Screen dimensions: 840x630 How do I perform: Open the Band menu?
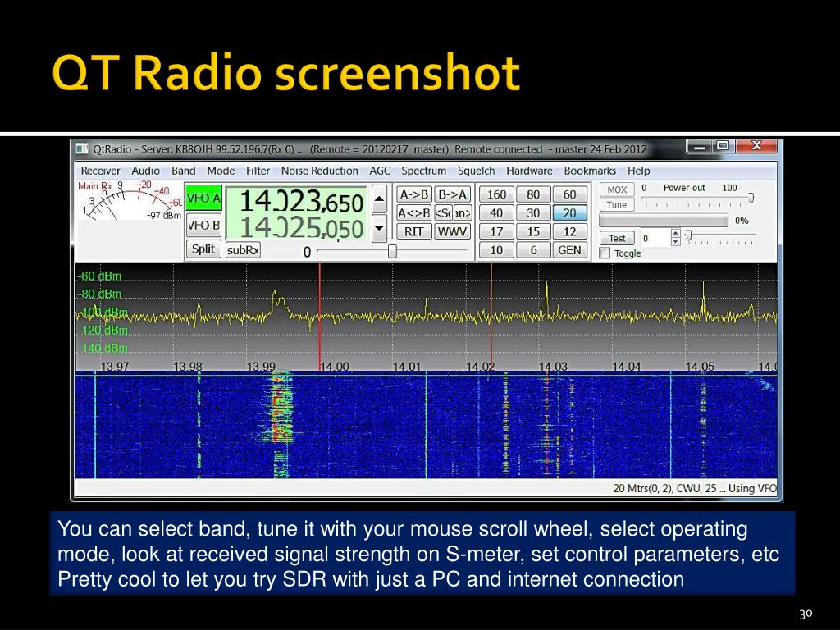(x=183, y=171)
